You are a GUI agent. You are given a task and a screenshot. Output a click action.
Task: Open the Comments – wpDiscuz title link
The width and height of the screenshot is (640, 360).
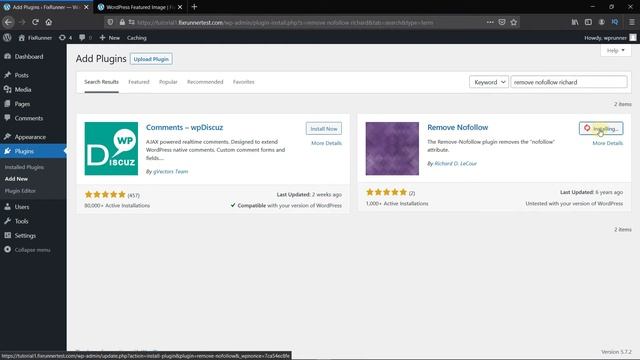tap(184, 127)
